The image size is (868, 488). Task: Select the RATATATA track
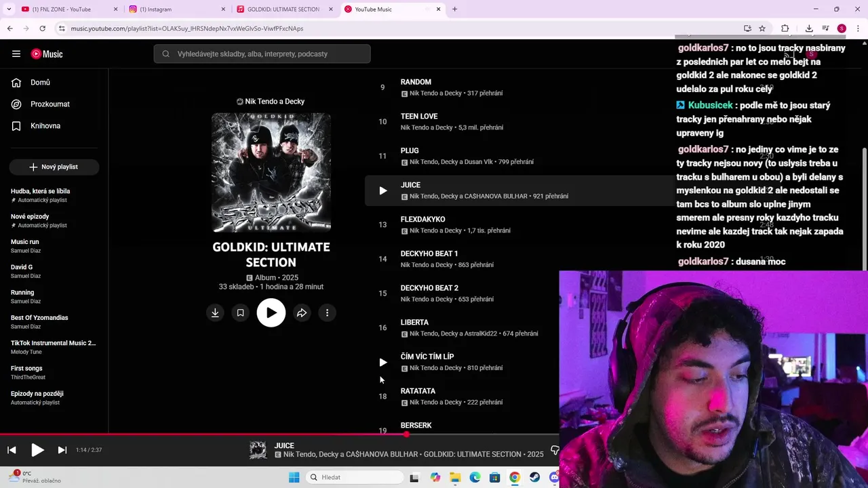pos(418,391)
